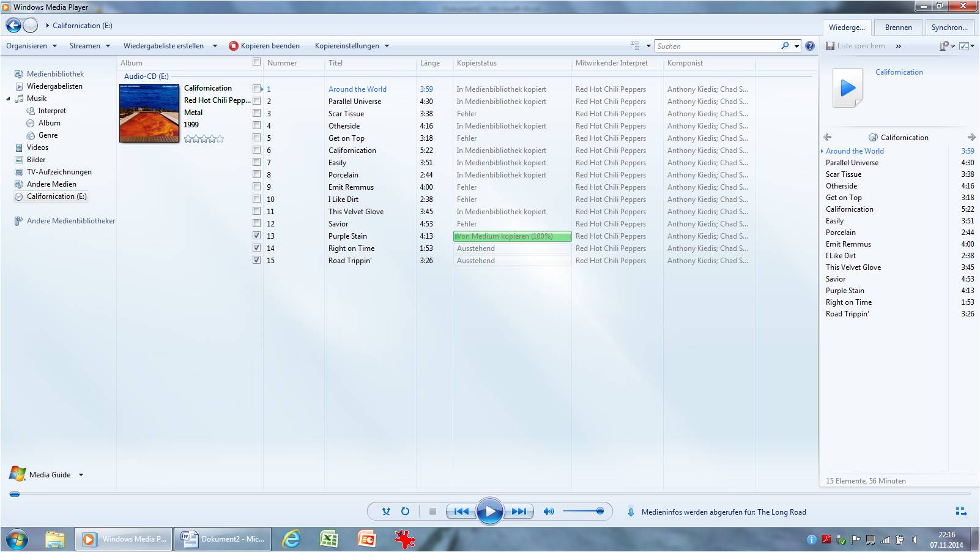Click the list pane previous arrow
Image resolution: width=980 pixels, height=552 pixels.
point(828,137)
